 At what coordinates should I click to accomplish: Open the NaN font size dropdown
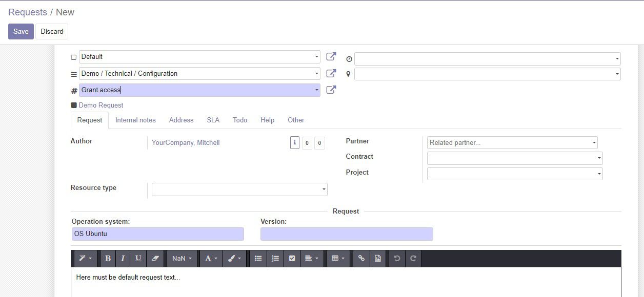point(182,259)
